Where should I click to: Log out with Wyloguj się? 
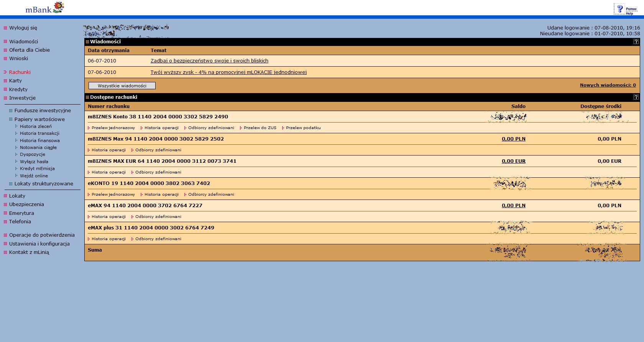[23, 28]
